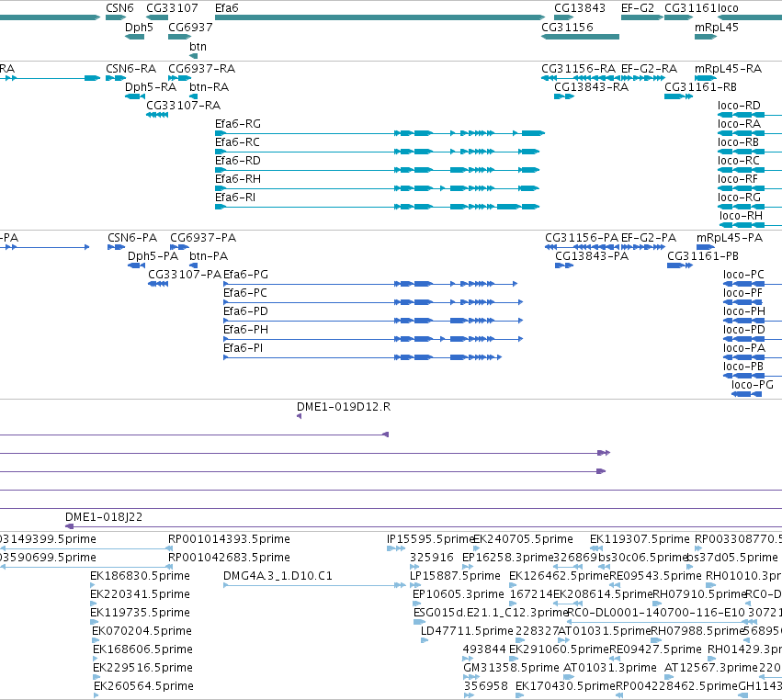782x700 pixels.
Task: Click cDNA DMG4A3_1.D10.C1
Action: [x=314, y=585]
